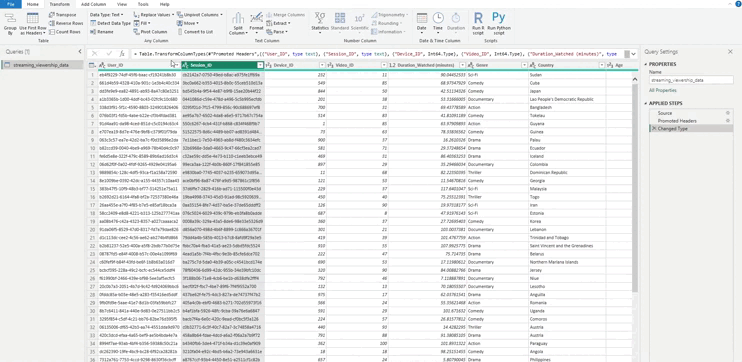
Task: Collapse the Queries pane
Action: (80, 52)
